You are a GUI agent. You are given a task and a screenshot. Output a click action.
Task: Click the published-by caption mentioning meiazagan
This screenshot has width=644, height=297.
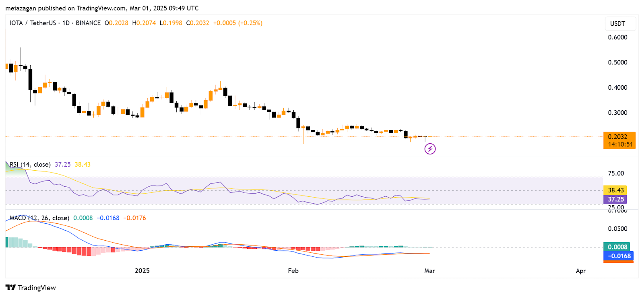[x=102, y=8]
